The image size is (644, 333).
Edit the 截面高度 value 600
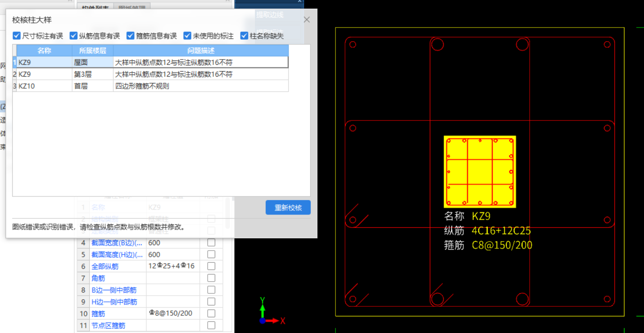[173, 254]
